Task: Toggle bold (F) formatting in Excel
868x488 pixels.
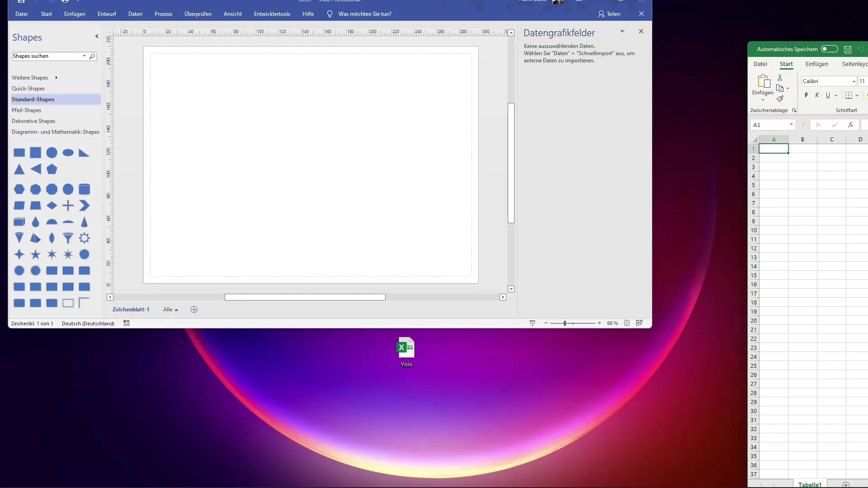Action: click(x=807, y=95)
